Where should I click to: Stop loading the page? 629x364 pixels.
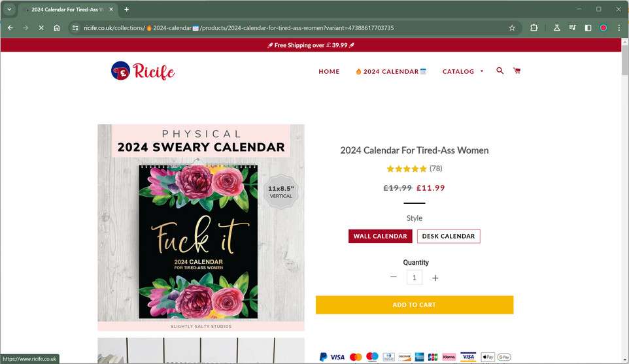[41, 28]
